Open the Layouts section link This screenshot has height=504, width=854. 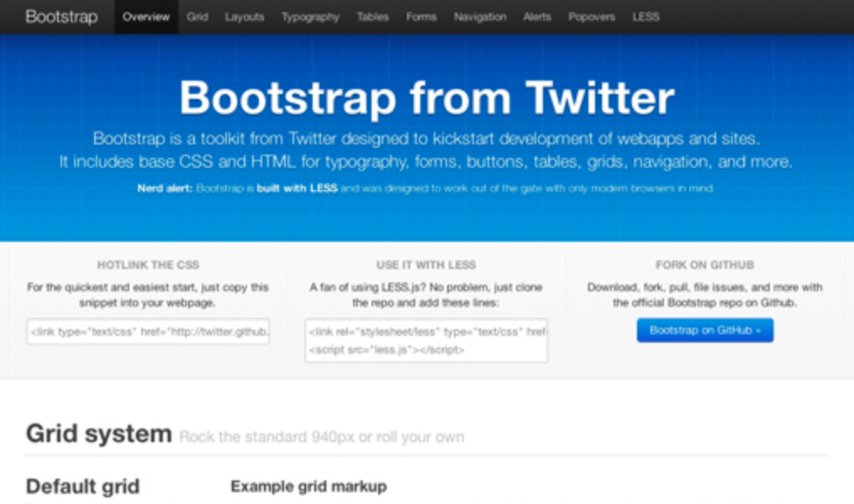tap(245, 17)
